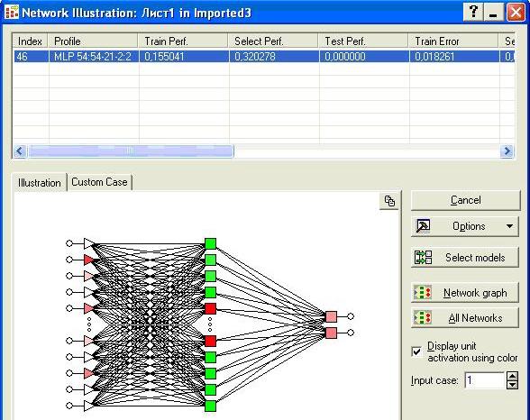The image size is (530, 420).
Task: Click the copy illustration icon button
Action: (389, 201)
